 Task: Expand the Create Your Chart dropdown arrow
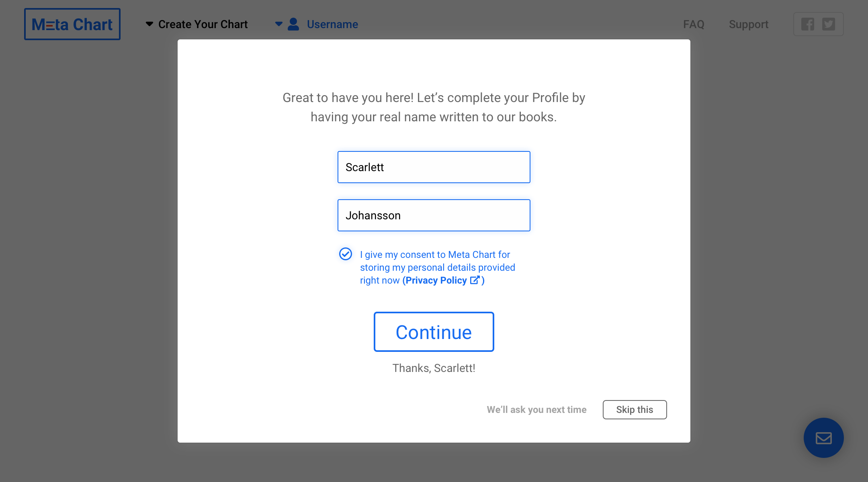[x=149, y=24]
